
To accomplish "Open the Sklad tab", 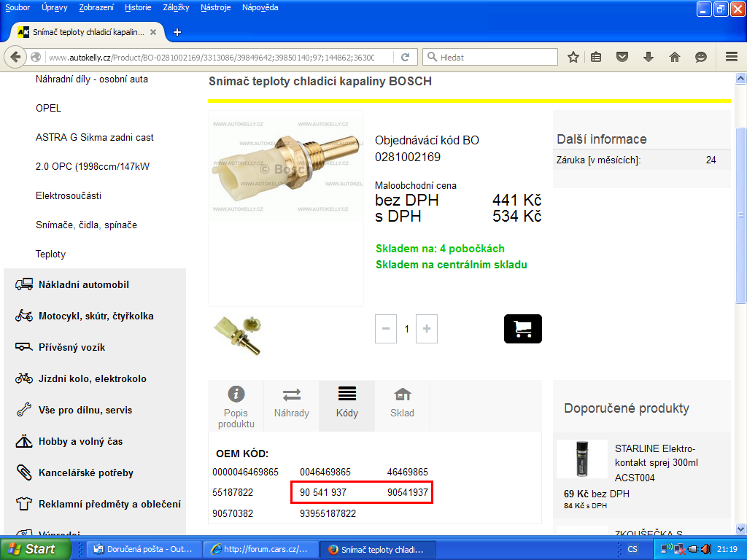I will 402,405.
